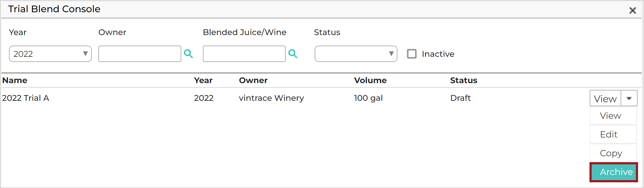Click the Owner column header in table
Image resolution: width=644 pixels, height=188 pixels.
pos(253,80)
